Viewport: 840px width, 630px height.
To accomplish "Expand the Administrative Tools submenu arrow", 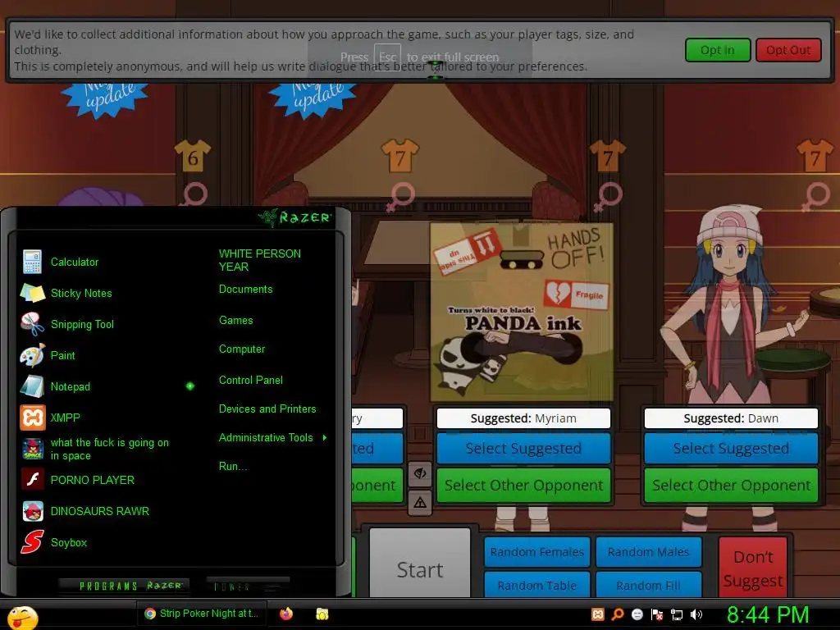I will click(x=325, y=438).
